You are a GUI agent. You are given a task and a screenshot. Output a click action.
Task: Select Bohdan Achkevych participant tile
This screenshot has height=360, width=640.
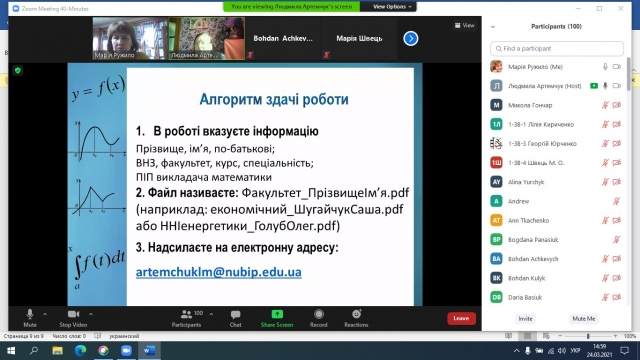click(283, 38)
